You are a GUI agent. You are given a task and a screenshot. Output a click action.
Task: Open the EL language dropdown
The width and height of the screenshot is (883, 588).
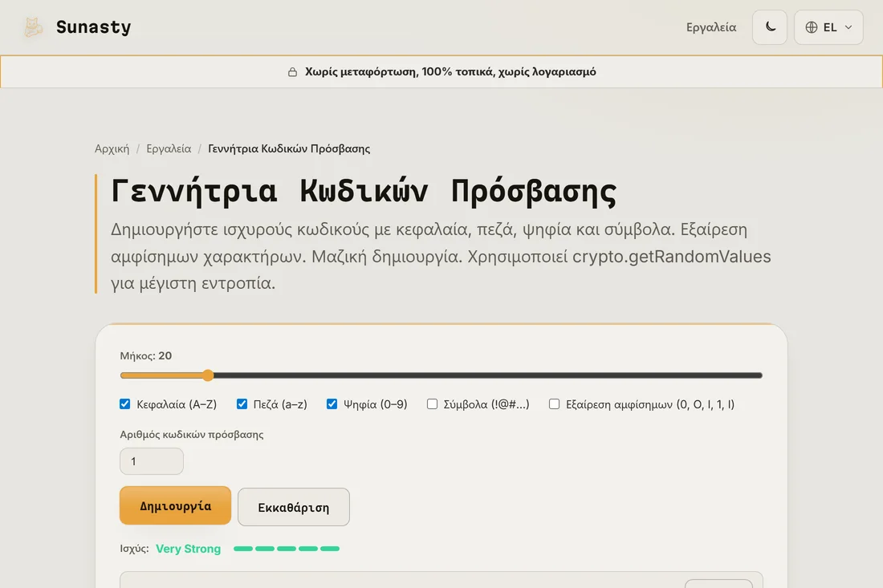(x=828, y=27)
